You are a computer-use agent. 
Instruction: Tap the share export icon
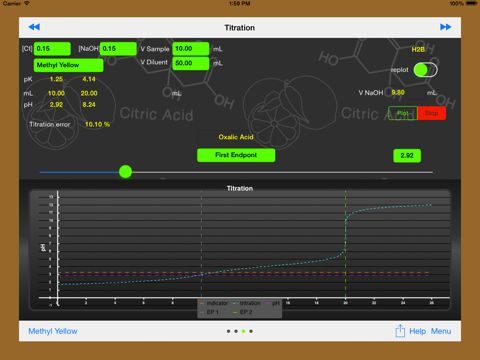[400, 331]
